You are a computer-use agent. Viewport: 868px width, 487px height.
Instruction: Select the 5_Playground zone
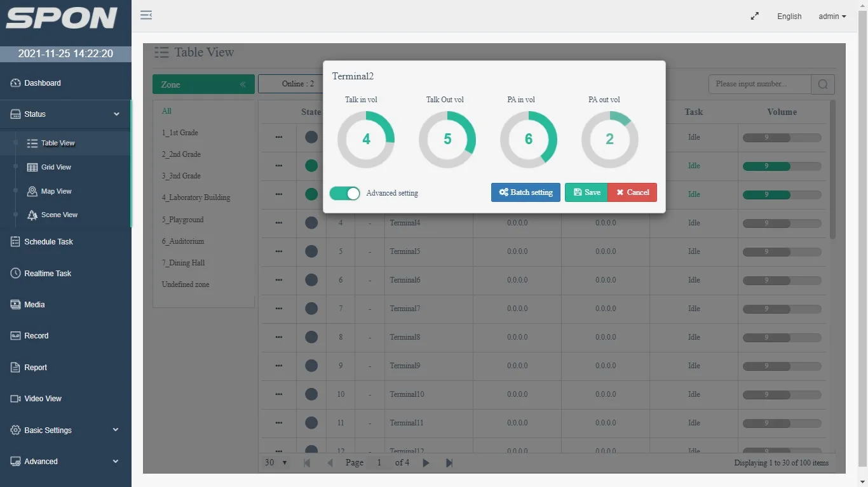click(x=182, y=220)
